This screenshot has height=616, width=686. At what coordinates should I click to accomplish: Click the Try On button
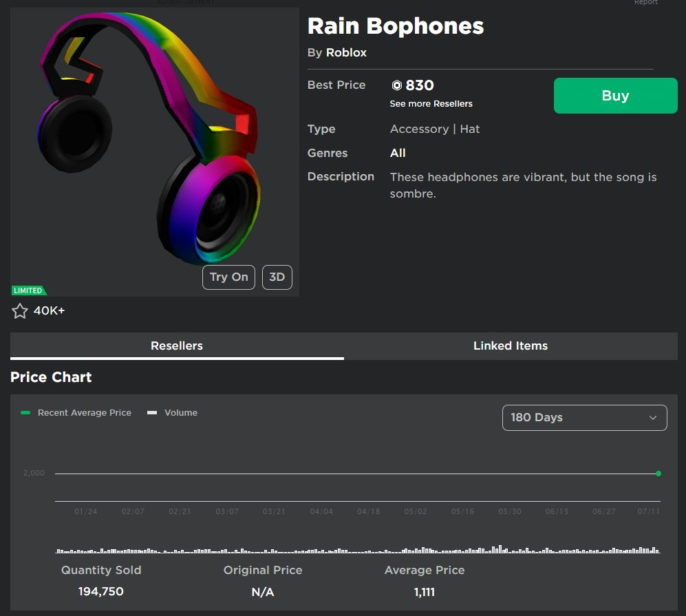tap(228, 277)
